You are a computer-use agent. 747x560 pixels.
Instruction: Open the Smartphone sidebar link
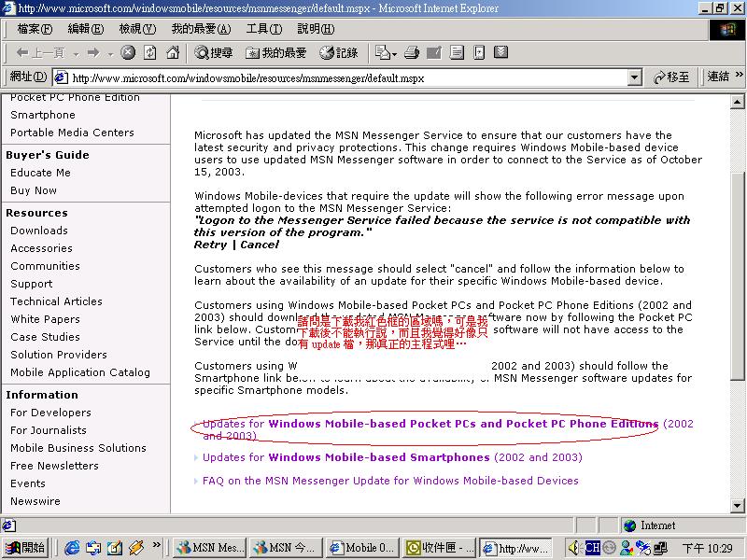tap(43, 115)
